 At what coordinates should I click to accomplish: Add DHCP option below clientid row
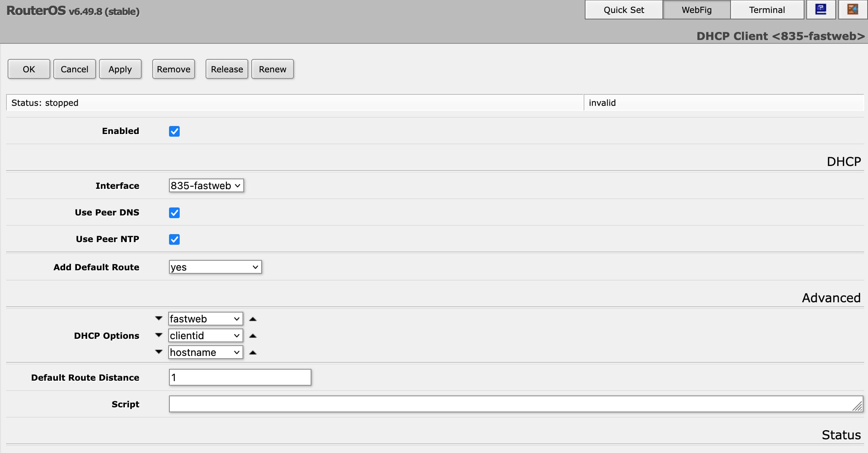[159, 335]
